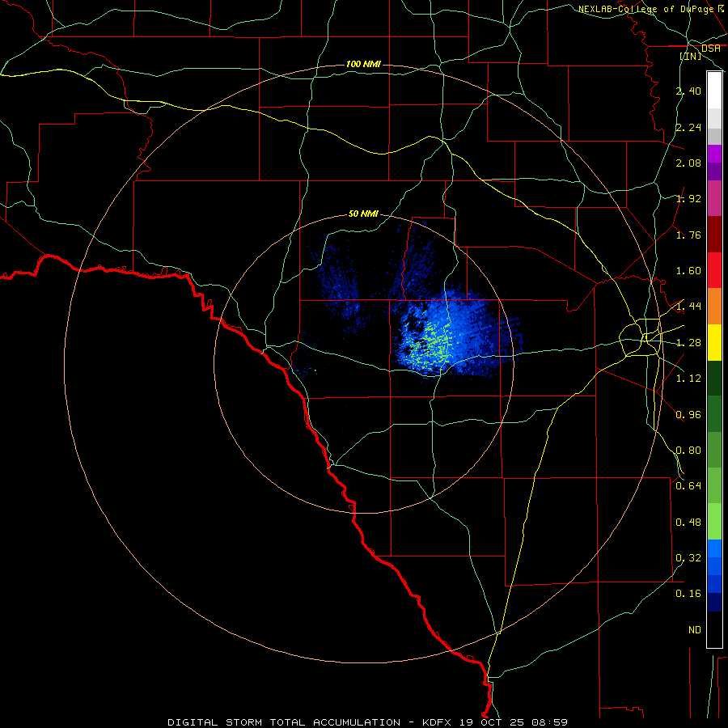Image resolution: width=728 pixels, height=728 pixels.
Task: Click the 'NEXLAB-College of DuPage' credit text
Action: pos(645,9)
